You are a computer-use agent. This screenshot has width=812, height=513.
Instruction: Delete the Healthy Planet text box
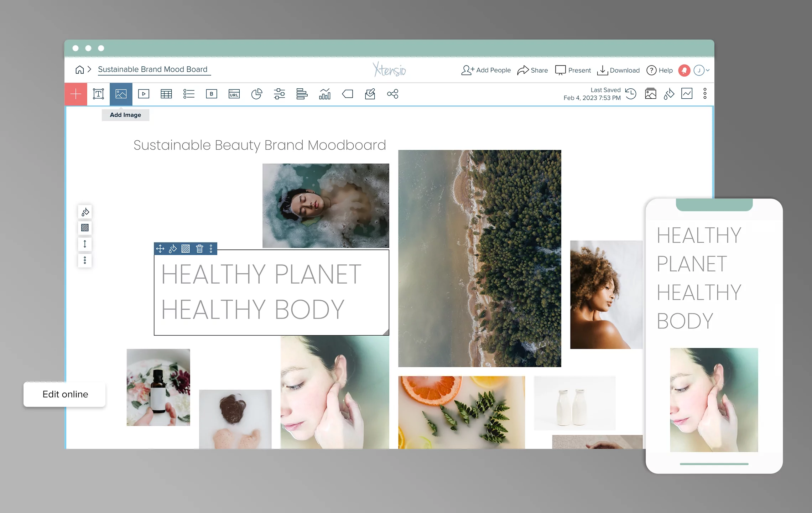coord(199,249)
